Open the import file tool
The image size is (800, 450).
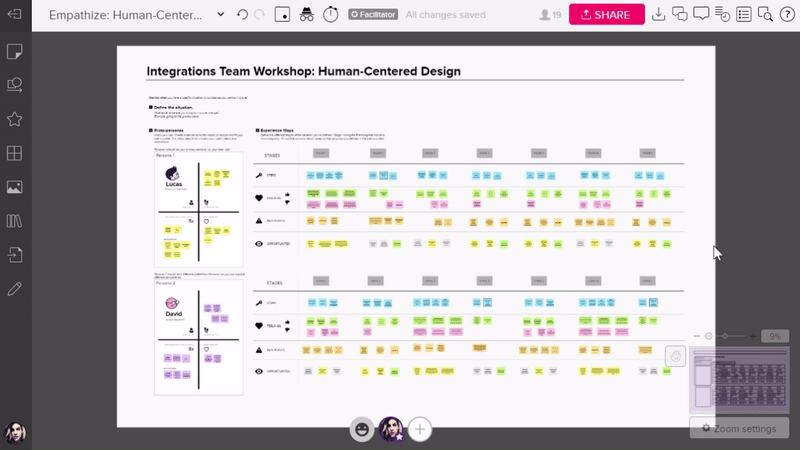click(14, 255)
